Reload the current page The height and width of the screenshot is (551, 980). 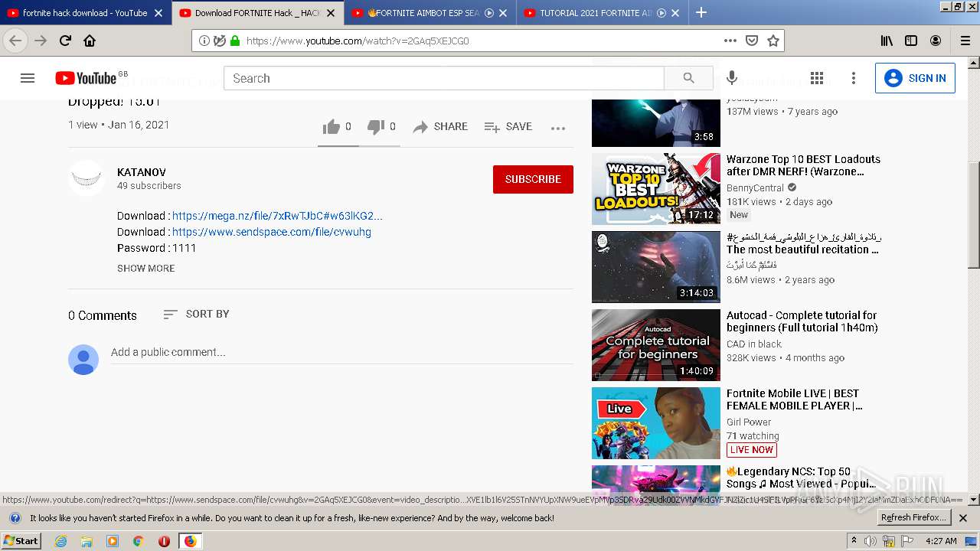(65, 41)
